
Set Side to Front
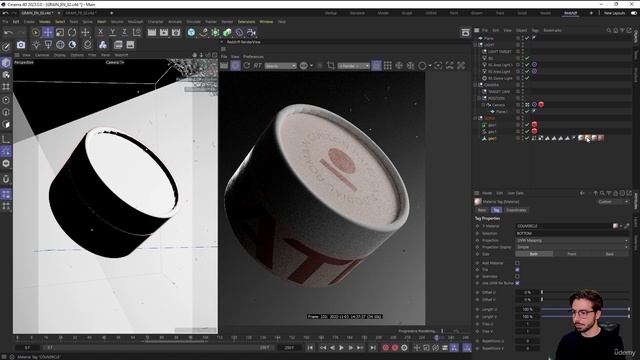point(572,254)
